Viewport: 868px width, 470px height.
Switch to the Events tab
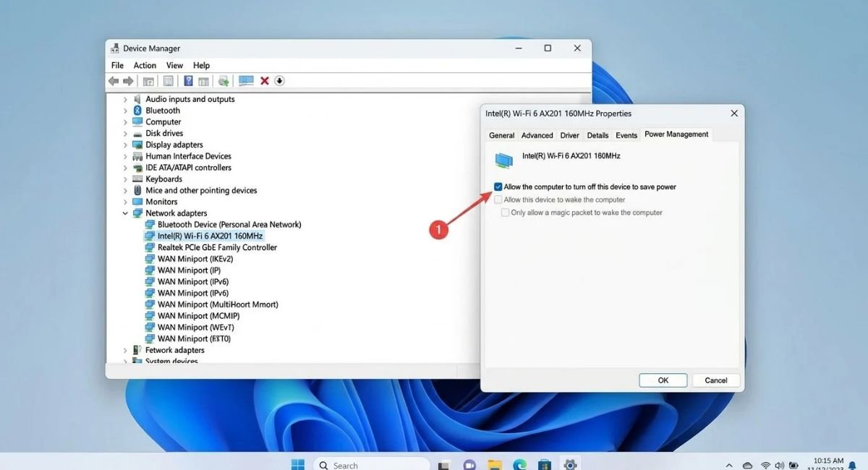(626, 135)
